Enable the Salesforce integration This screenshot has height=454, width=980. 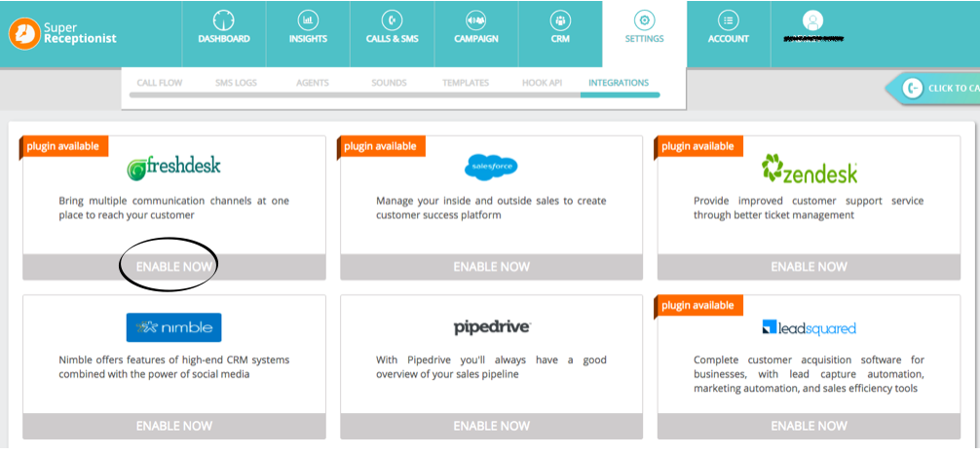491,266
